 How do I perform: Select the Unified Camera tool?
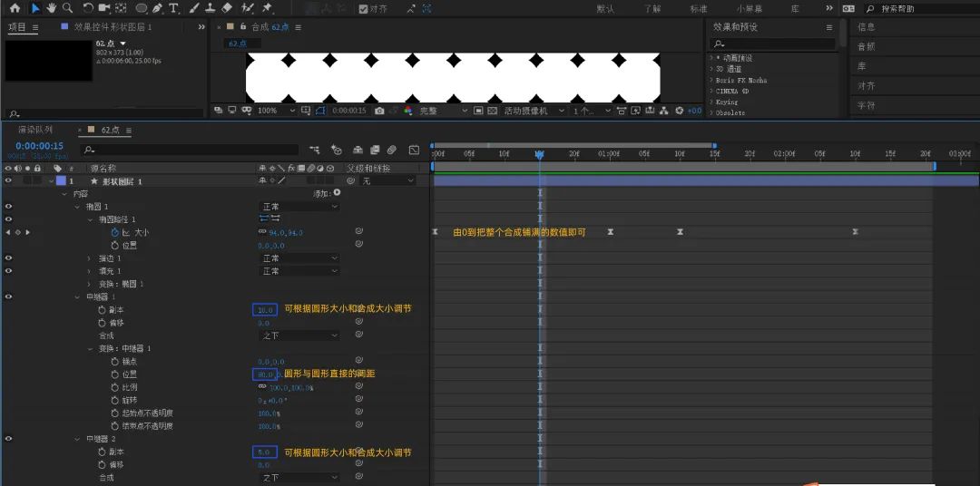pyautogui.click(x=104, y=8)
